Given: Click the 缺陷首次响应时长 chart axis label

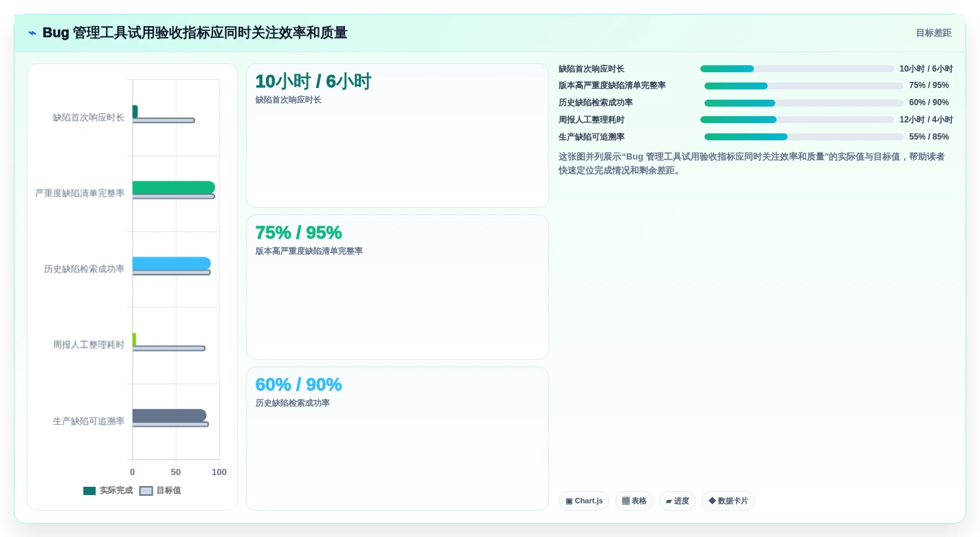Looking at the screenshot, I should click(89, 118).
